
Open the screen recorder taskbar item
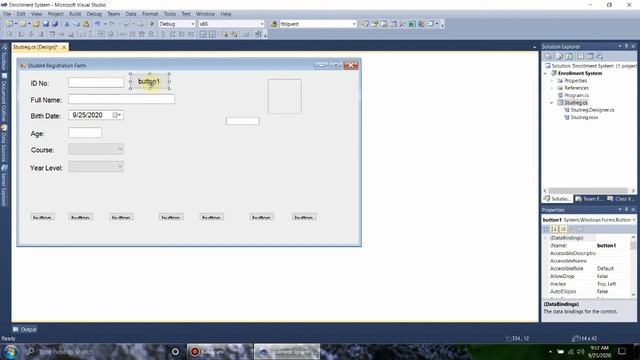pos(220,351)
